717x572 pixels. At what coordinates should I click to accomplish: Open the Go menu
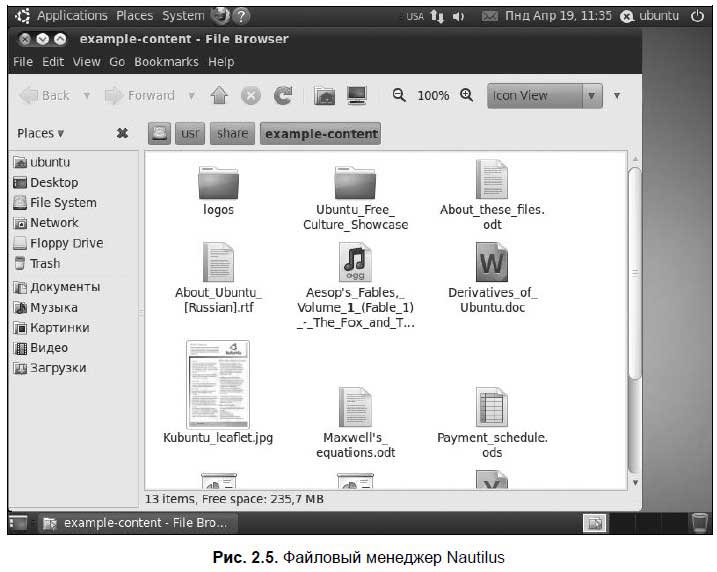coord(117,62)
